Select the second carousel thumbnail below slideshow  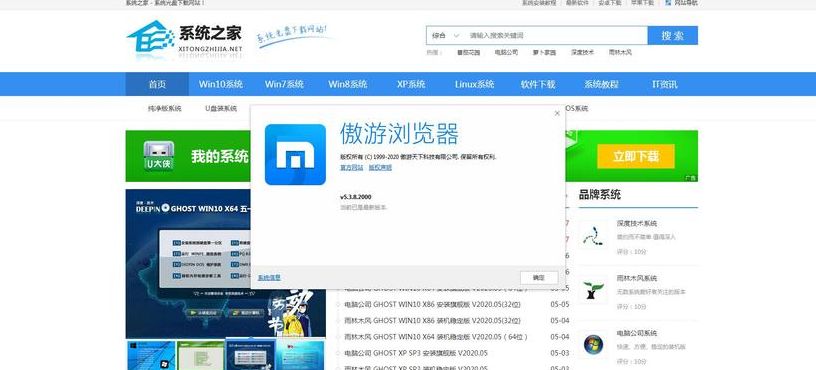coord(201,355)
